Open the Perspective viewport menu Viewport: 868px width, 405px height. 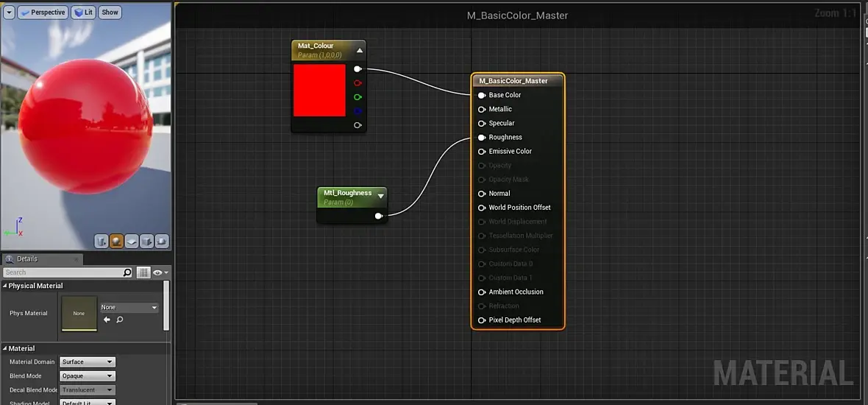pyautogui.click(x=42, y=13)
